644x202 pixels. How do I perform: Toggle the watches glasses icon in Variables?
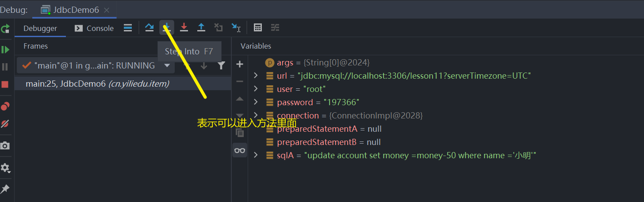[x=240, y=150]
